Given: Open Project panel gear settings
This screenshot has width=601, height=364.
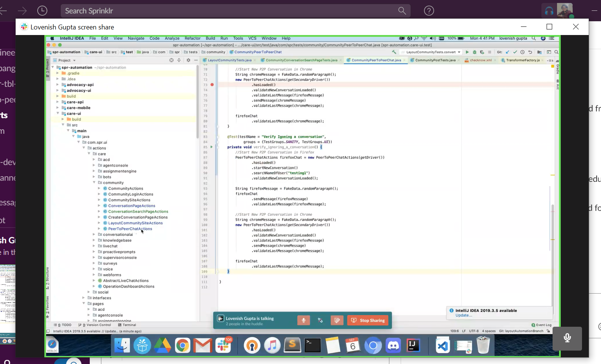Looking at the screenshot, I should click(x=188, y=60).
